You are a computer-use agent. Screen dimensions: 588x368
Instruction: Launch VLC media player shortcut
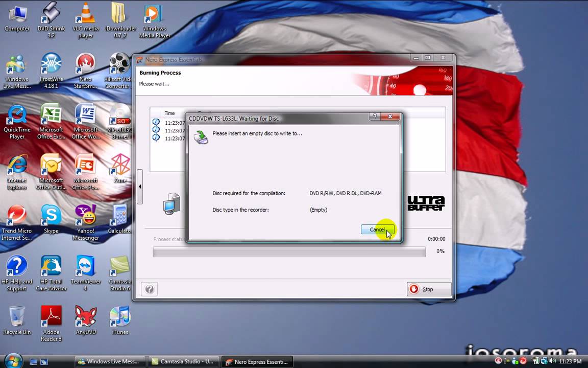tap(86, 20)
